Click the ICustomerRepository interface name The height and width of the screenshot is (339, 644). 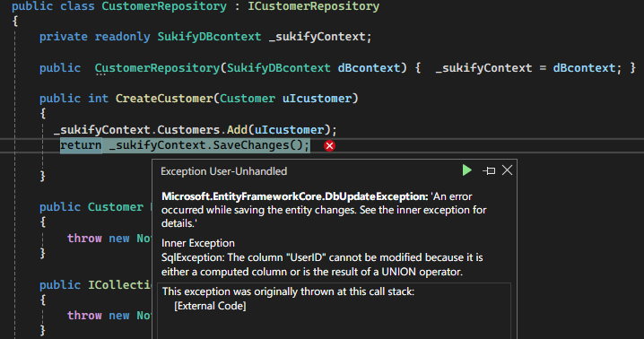pyautogui.click(x=313, y=6)
